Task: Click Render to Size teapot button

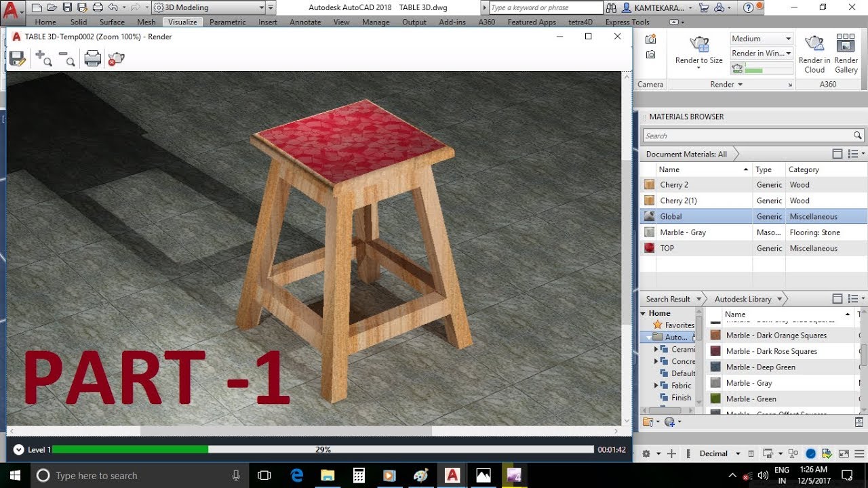Action: (699, 44)
